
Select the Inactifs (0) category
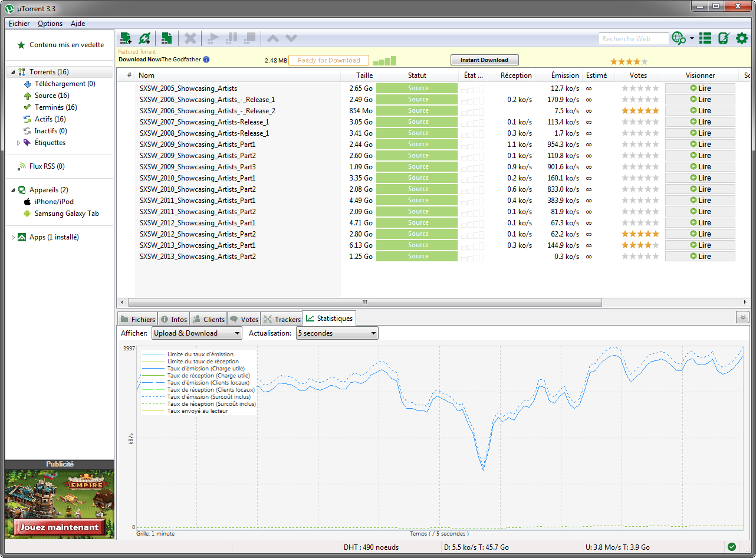(x=45, y=131)
